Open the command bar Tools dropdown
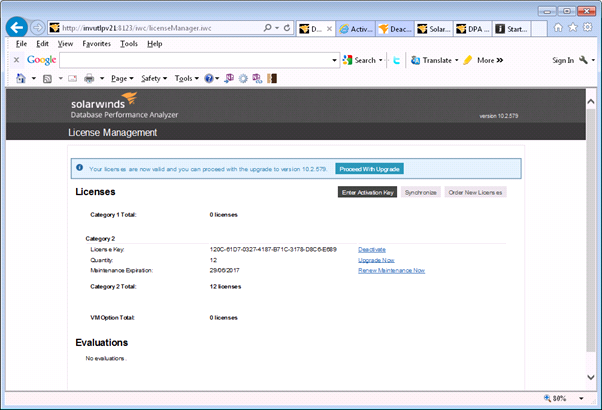The image size is (602, 410). [x=187, y=78]
